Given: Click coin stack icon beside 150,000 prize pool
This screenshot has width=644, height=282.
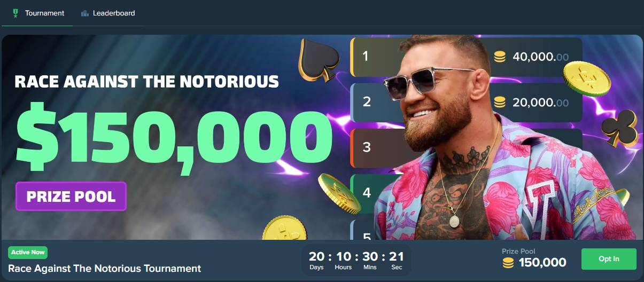Looking at the screenshot, I should (508, 263).
